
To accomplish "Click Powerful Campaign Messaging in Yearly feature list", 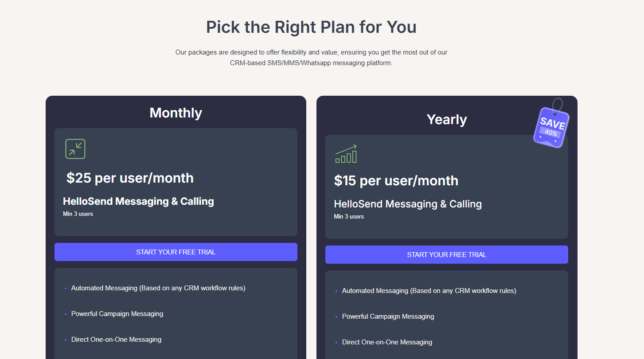I will coord(388,316).
